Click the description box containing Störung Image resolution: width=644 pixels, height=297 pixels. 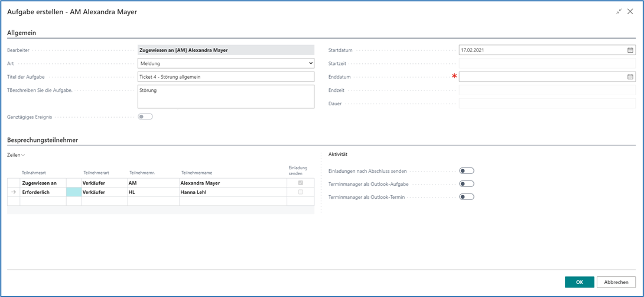coord(226,96)
